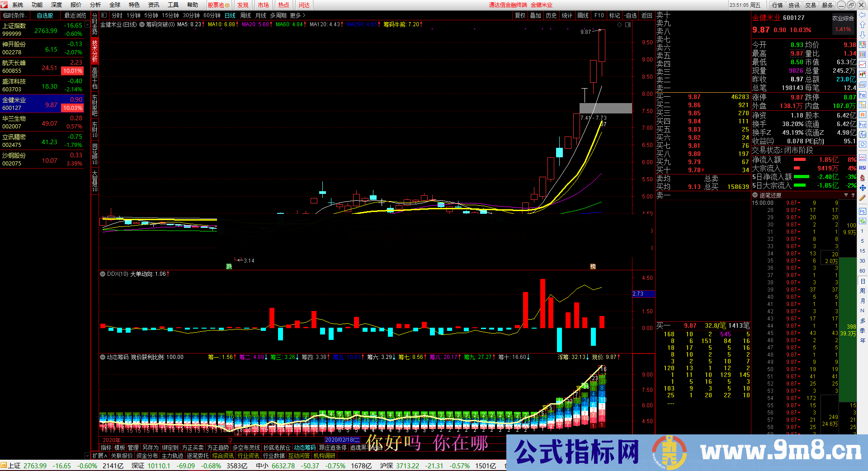Open the 动态筹码 indicator dropdown arrow

pos(102,357)
